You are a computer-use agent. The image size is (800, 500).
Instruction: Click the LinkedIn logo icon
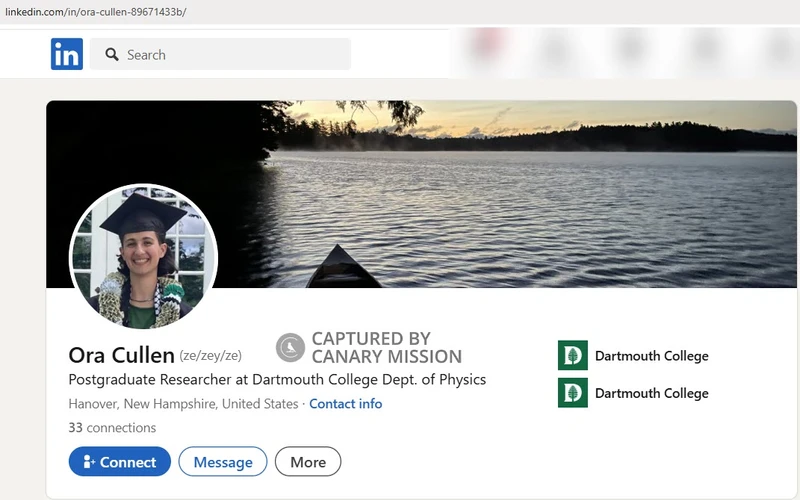67,54
